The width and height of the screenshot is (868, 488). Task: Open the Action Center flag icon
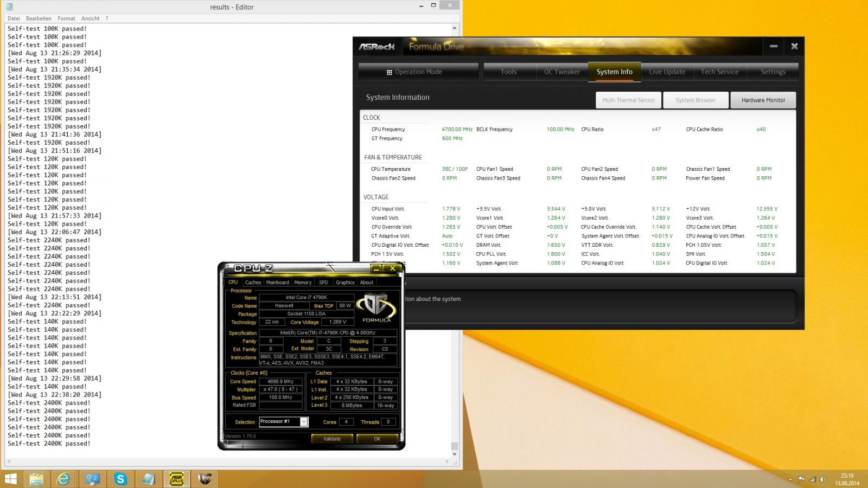[x=801, y=479]
